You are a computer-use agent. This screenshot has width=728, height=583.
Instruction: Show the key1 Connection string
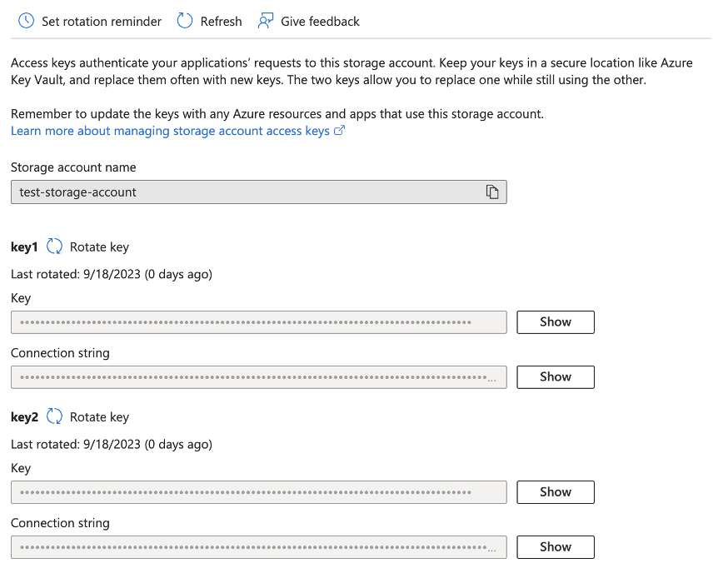click(555, 376)
